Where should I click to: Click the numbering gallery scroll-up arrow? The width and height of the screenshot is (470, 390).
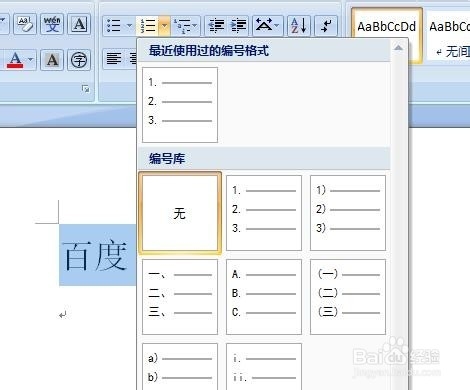pos(398,48)
